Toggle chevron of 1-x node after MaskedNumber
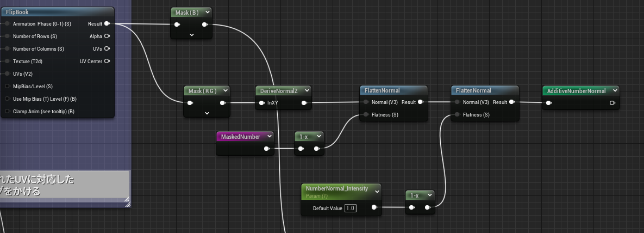The height and width of the screenshot is (233, 644). coord(319,136)
